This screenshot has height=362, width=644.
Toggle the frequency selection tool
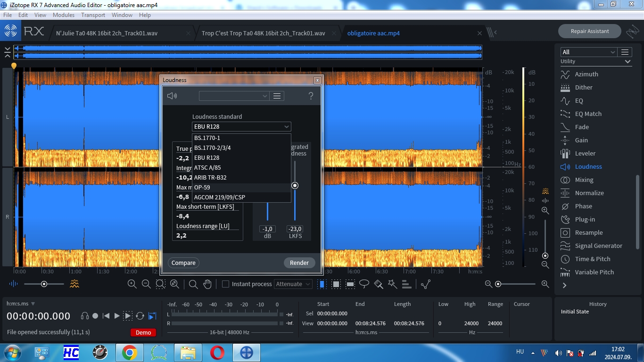click(x=350, y=284)
